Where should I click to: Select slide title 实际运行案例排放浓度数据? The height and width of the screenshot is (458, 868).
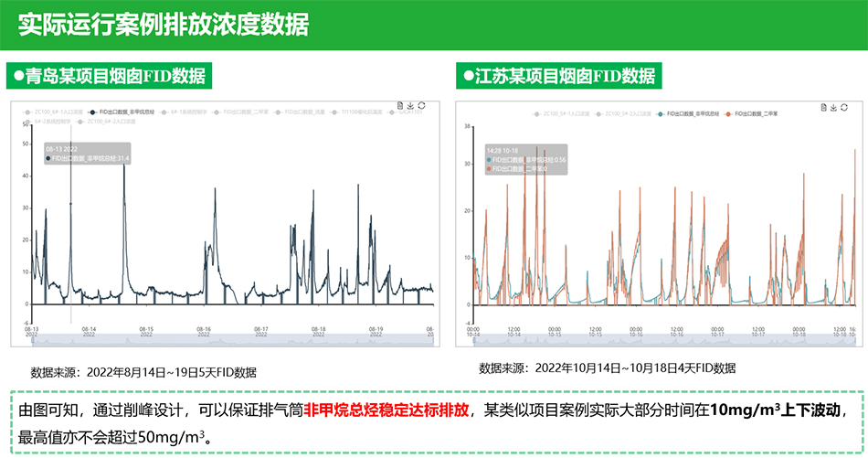tap(164, 25)
